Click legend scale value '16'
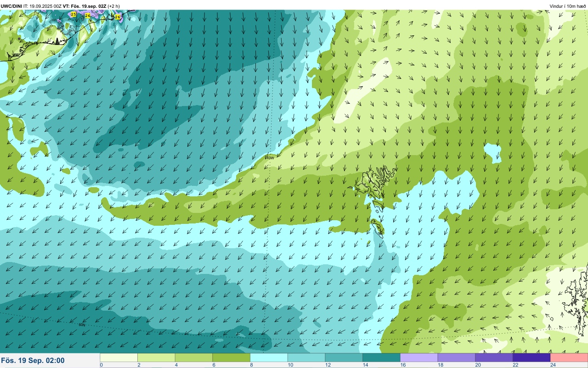Viewport: 588px width, 368px height. [402, 365]
